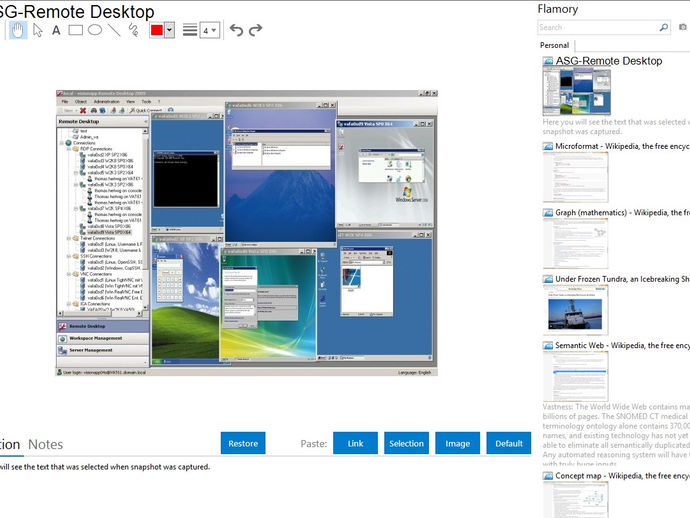This screenshot has height=518, width=690.
Task: Click the icon beside Microformat snapshot title
Action: (548, 146)
